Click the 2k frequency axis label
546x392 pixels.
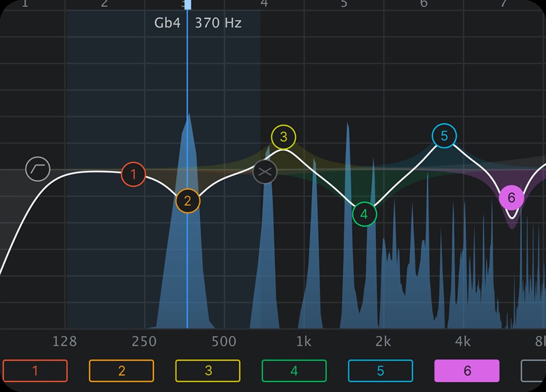point(383,342)
